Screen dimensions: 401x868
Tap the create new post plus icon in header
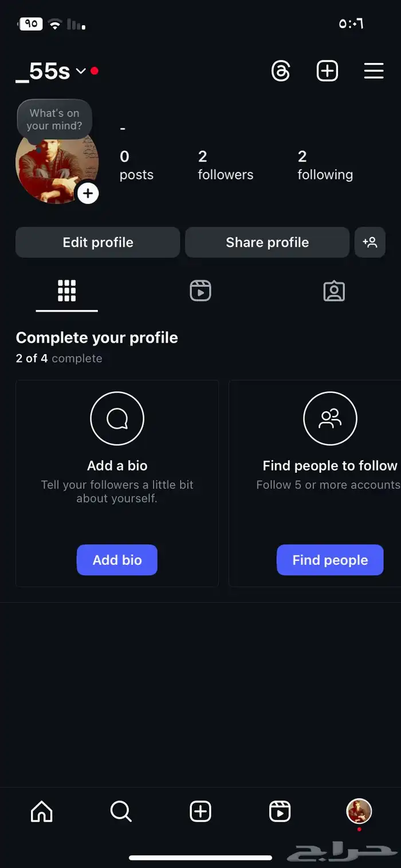[327, 71]
